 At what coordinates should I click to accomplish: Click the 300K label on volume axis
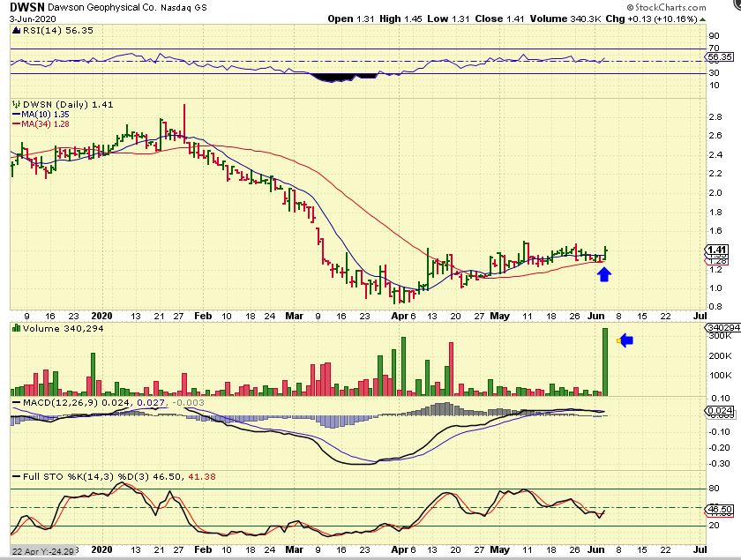point(720,336)
